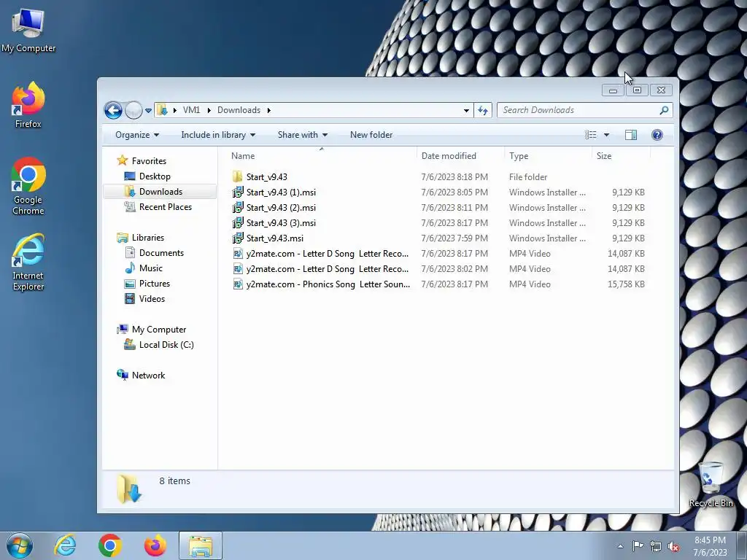Toggle the preview pane icon
This screenshot has width=747, height=560.
[x=631, y=135]
